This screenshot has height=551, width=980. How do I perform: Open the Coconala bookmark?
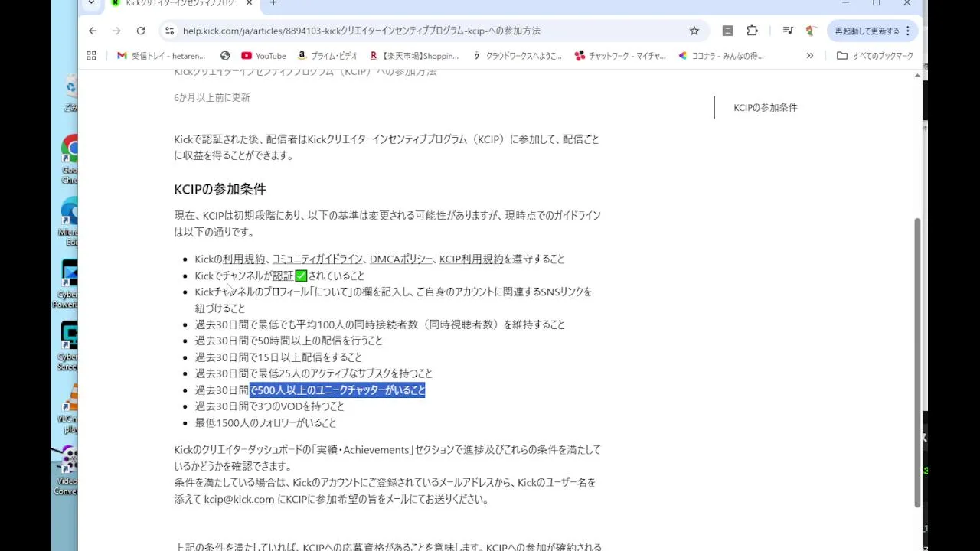point(721,56)
